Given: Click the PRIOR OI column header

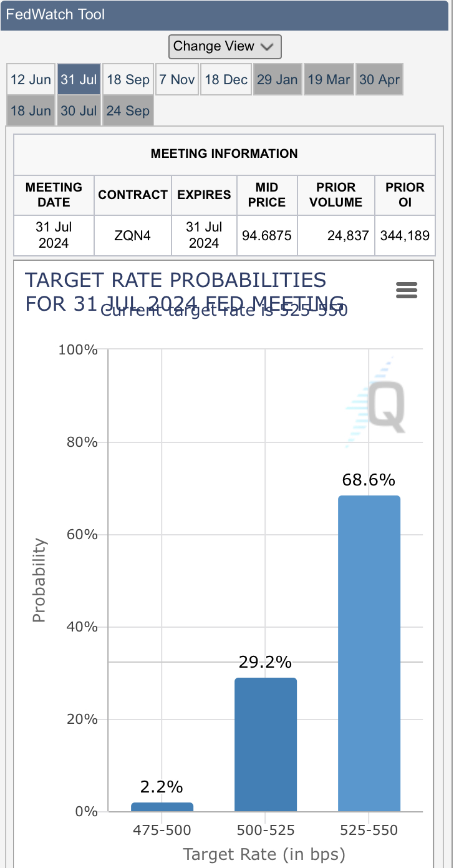Looking at the screenshot, I should click(x=405, y=195).
